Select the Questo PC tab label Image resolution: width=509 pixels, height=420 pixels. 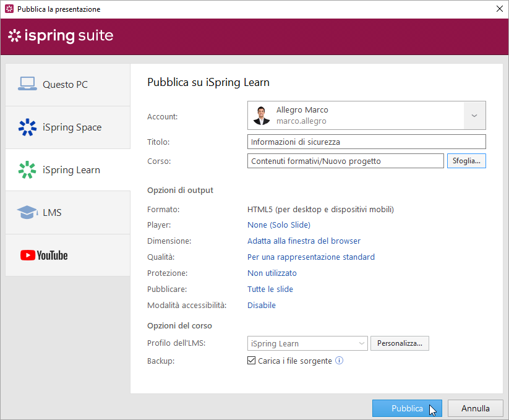(x=65, y=85)
